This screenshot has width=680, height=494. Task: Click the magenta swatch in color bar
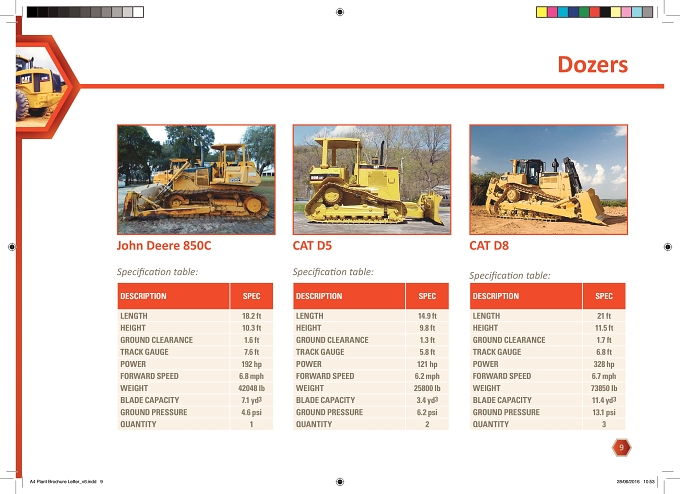(x=552, y=12)
